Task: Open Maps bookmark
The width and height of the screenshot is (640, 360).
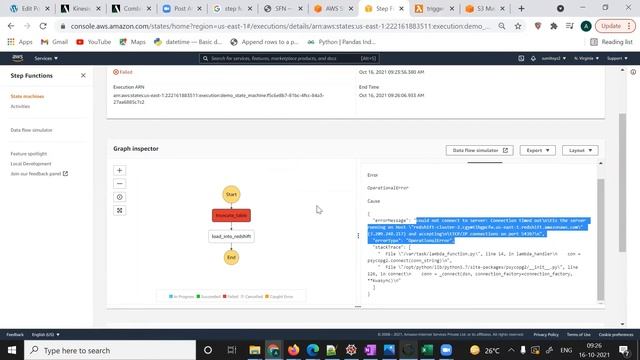Action: (x=132, y=42)
